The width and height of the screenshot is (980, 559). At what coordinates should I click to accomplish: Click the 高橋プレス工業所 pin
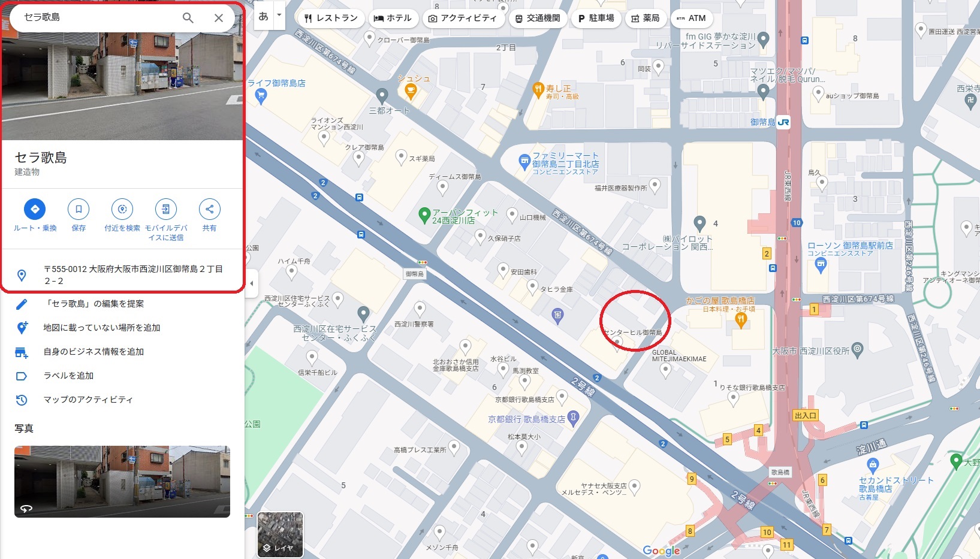[x=454, y=448]
